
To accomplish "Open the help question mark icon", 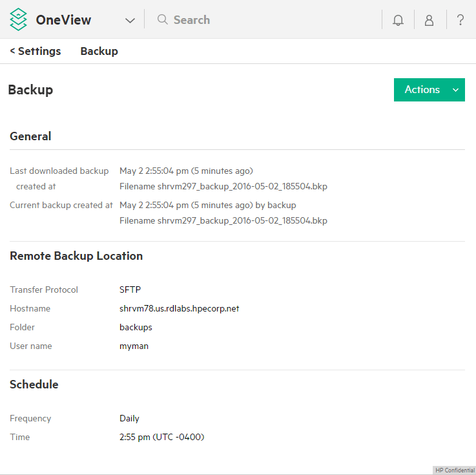I will 460,20.
